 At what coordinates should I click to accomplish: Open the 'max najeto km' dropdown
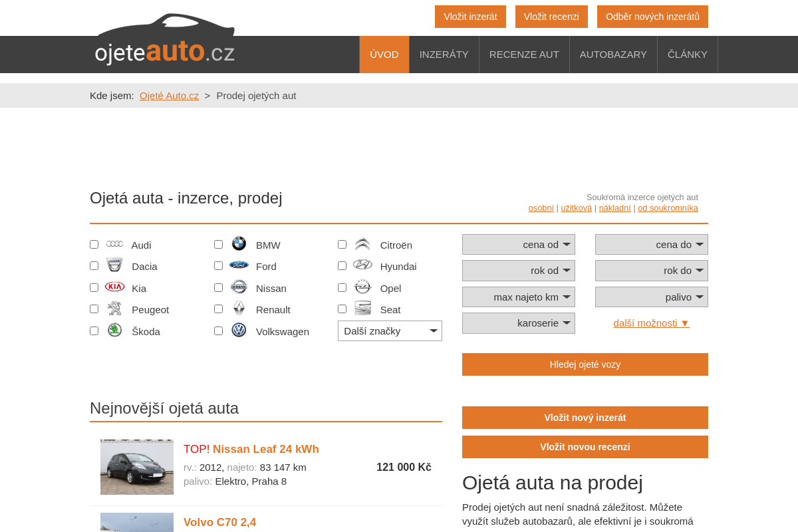[519, 297]
